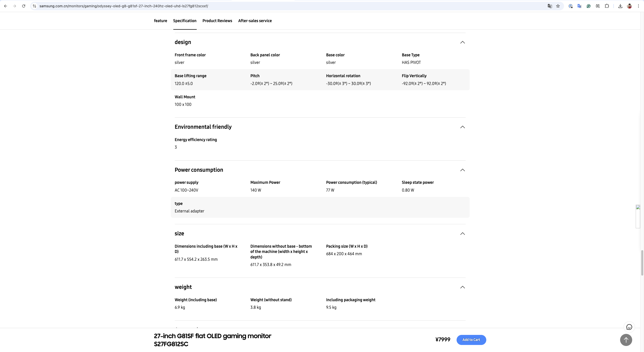Collapse the Environmental friendly section
644x352 pixels.
(x=462, y=127)
